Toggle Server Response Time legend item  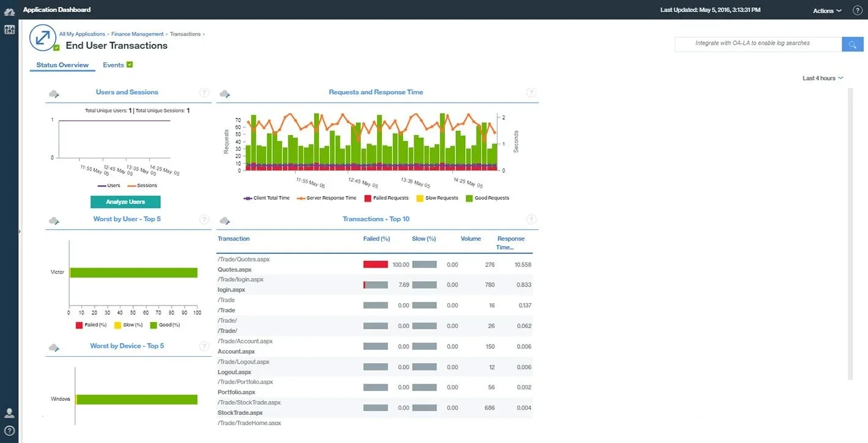click(326, 198)
